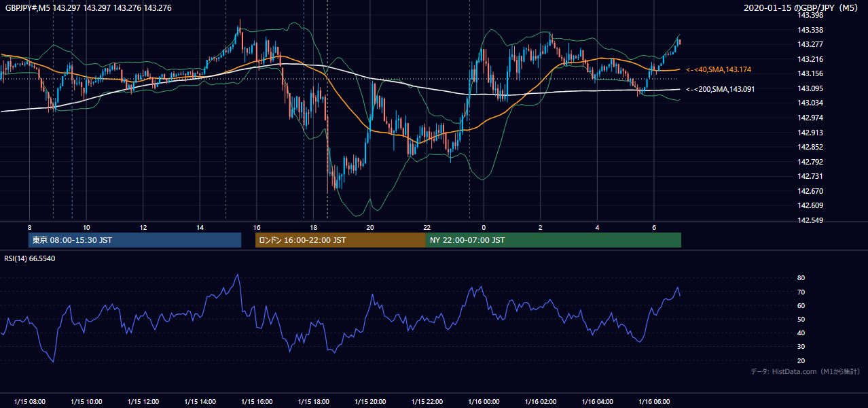Click the HistData.com data source credit
Screen dimensions: 868x408
pos(806,371)
